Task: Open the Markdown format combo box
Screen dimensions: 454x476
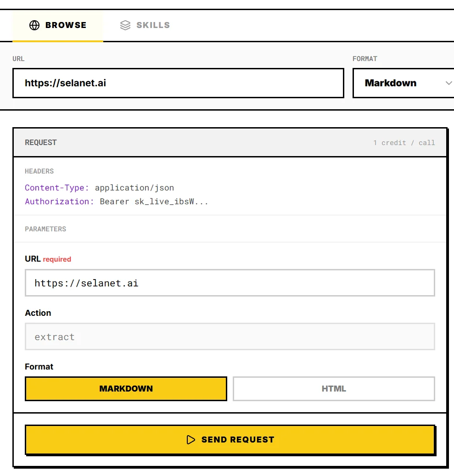Action: click(x=399, y=83)
